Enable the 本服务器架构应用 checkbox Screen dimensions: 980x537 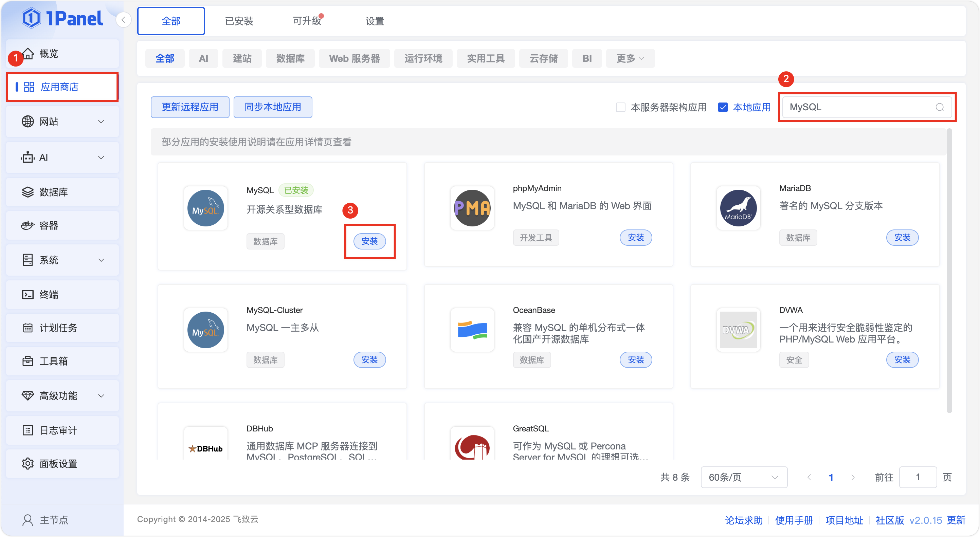tap(620, 107)
